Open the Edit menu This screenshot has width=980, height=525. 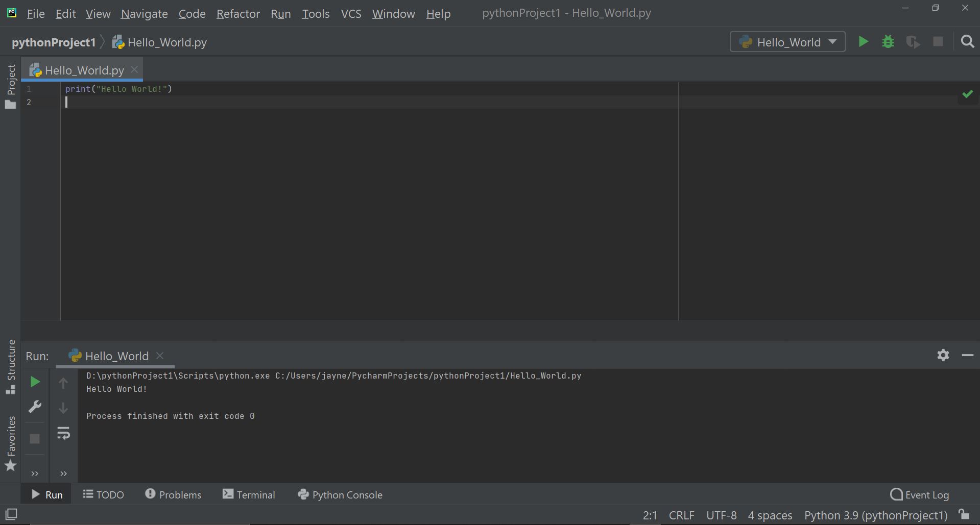coord(66,14)
